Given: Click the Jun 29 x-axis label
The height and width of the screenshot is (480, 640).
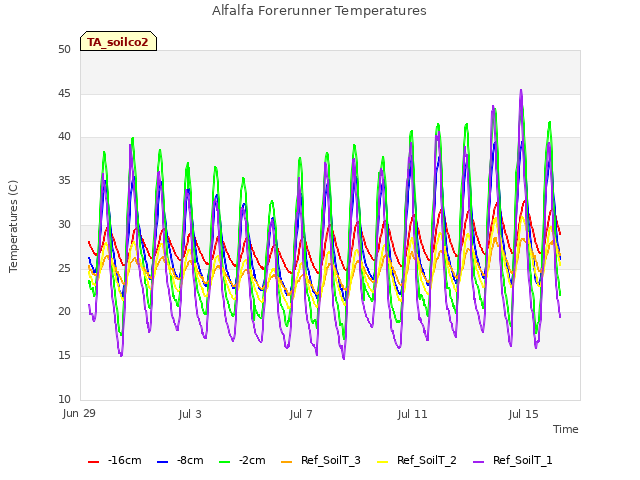Looking at the screenshot, I should [x=79, y=413].
